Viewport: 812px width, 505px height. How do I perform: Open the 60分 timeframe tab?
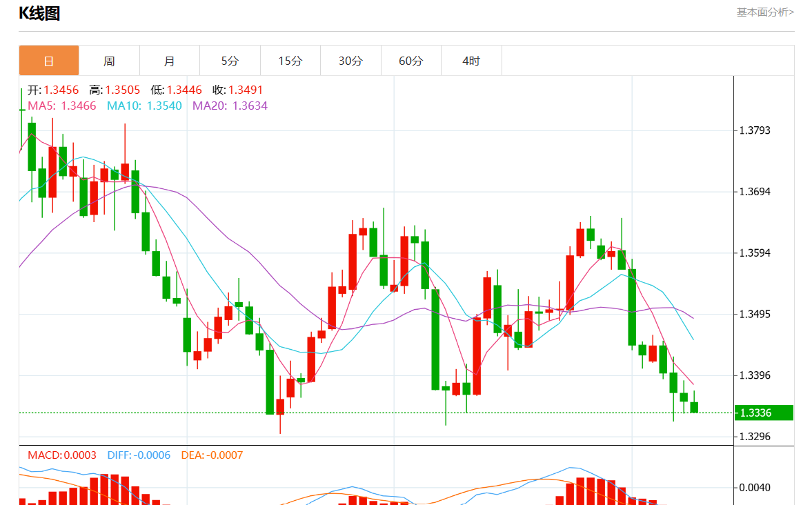411,61
